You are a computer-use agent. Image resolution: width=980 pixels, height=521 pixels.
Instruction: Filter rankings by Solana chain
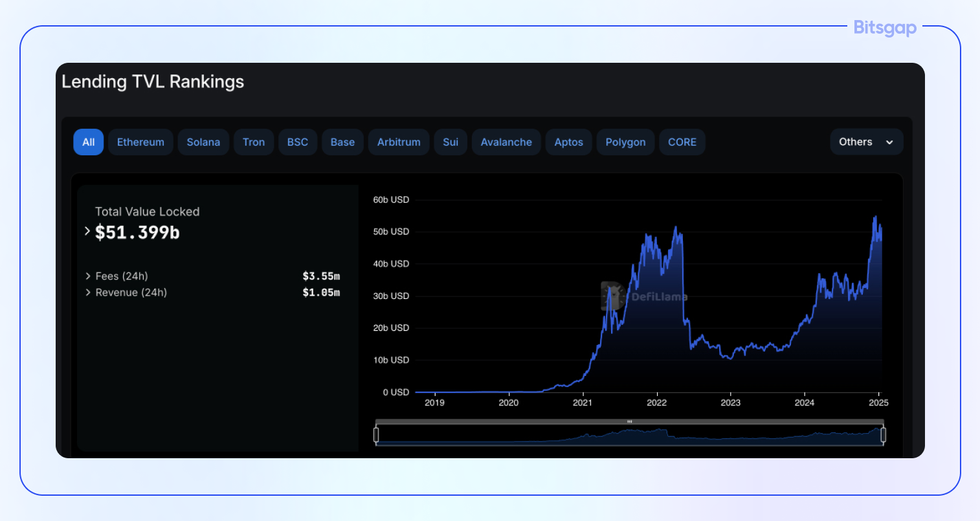click(x=203, y=142)
